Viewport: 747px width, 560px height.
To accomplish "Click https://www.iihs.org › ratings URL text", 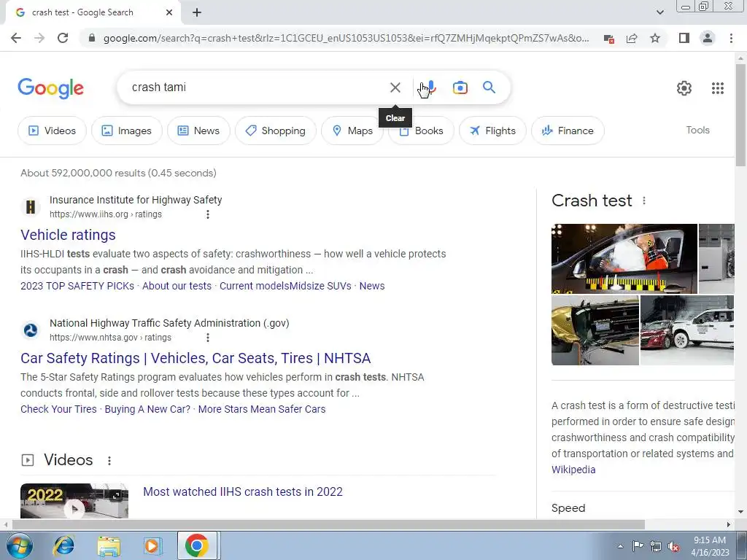I will 106,214.
